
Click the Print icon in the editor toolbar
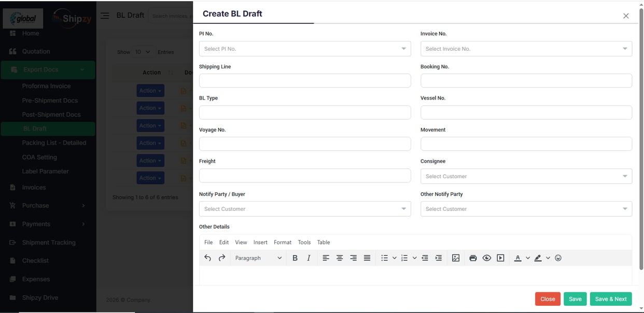tap(473, 258)
